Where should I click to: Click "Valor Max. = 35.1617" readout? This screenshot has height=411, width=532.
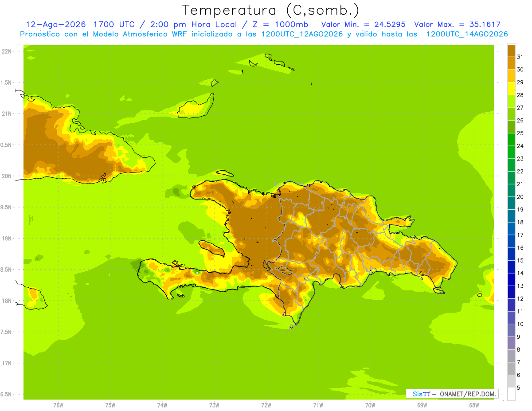[x=458, y=24]
